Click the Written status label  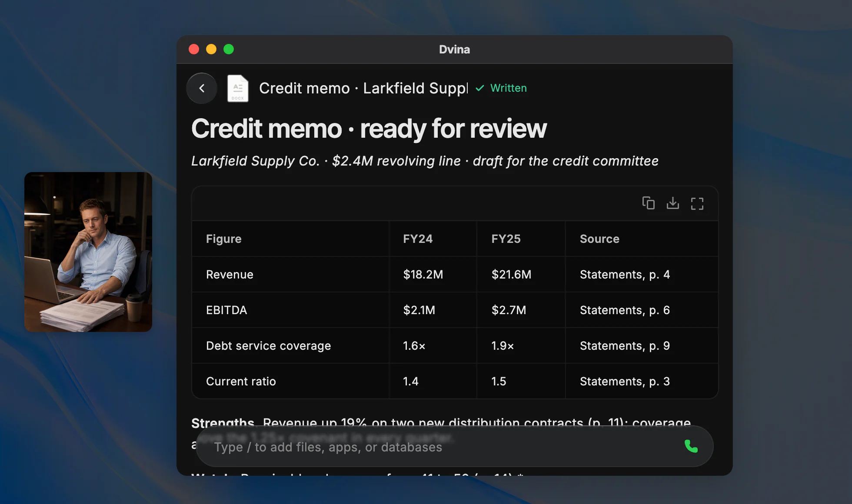click(x=509, y=88)
